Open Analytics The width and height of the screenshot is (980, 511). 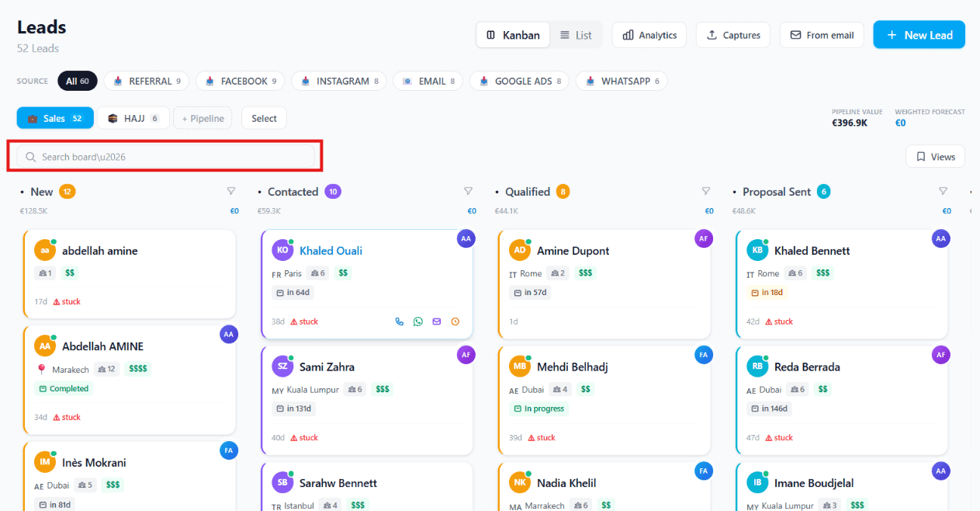[649, 35]
